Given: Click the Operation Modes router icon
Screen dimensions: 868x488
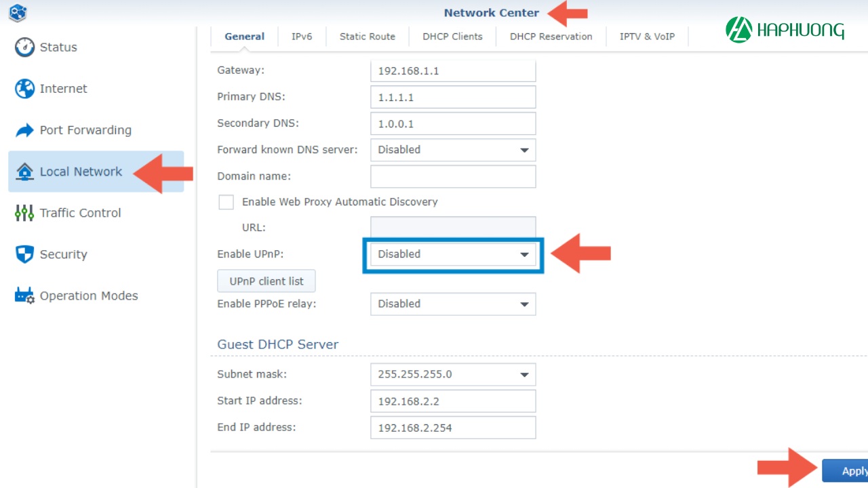Looking at the screenshot, I should click(24, 296).
